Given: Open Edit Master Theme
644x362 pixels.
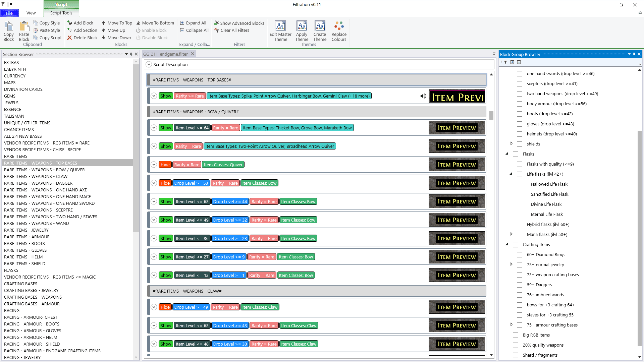Looking at the screenshot, I should [x=280, y=31].
